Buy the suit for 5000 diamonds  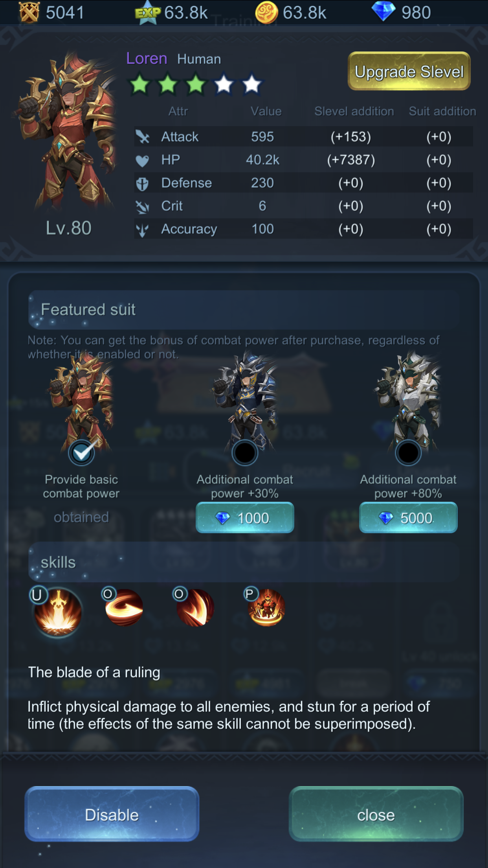pyautogui.click(x=408, y=518)
